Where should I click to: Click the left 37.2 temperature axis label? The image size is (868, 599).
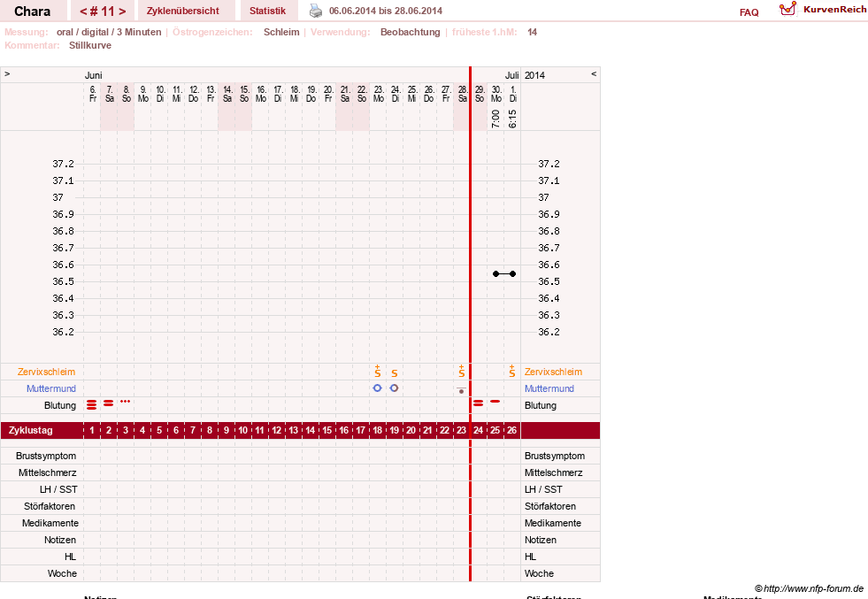pyautogui.click(x=63, y=164)
